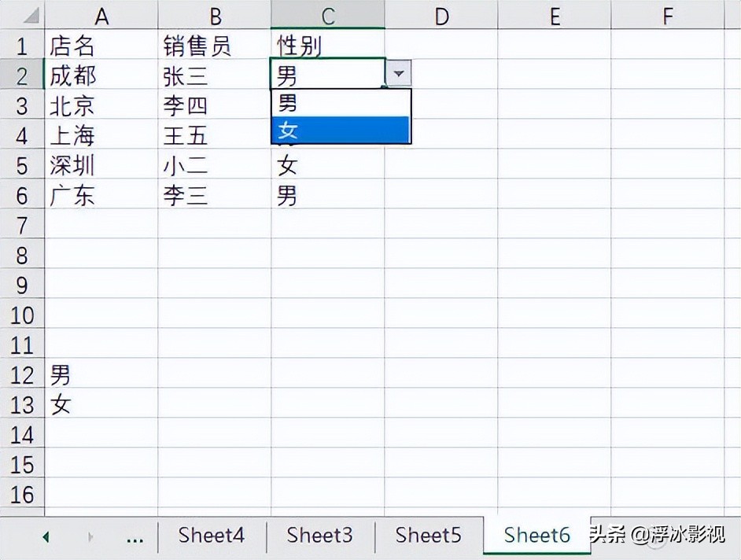
Task: Open the dropdown arrow in cell C2
Action: 399,74
